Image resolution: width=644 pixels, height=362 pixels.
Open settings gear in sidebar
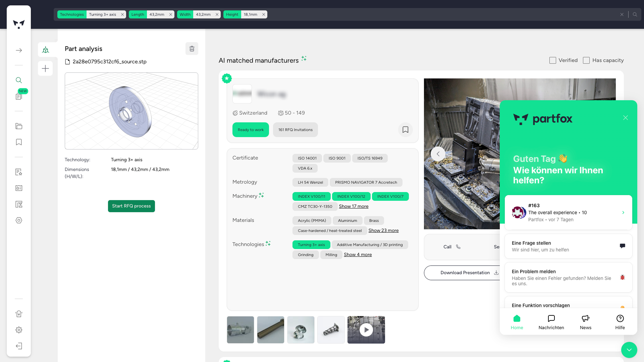[x=19, y=330]
